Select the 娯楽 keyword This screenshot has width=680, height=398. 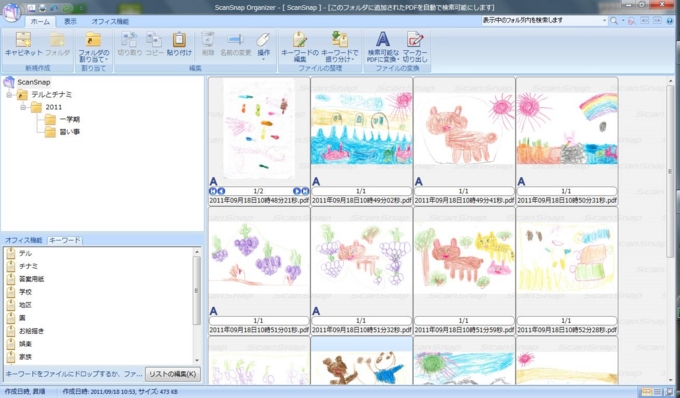(x=25, y=344)
